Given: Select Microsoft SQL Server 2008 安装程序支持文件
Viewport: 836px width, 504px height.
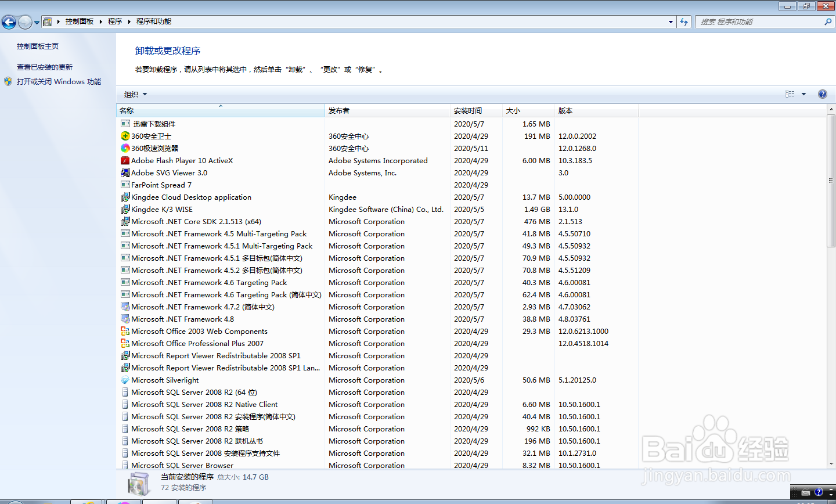Looking at the screenshot, I should [206, 453].
